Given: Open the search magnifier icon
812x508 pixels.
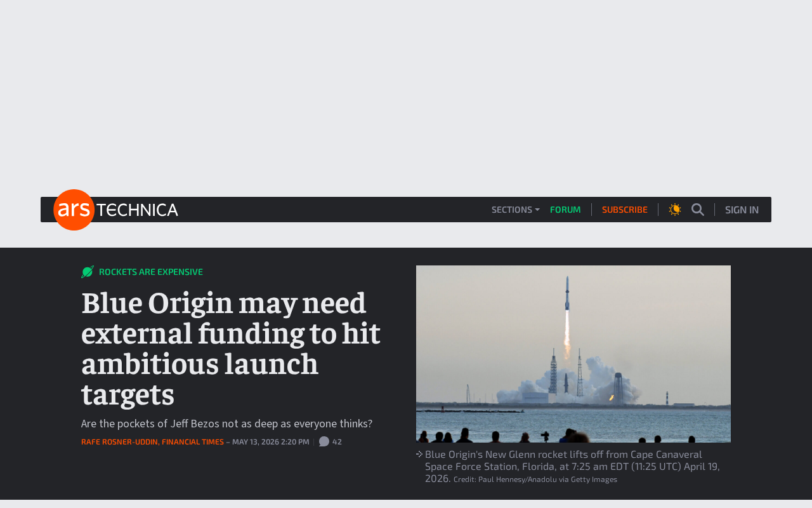Looking at the screenshot, I should [698, 210].
